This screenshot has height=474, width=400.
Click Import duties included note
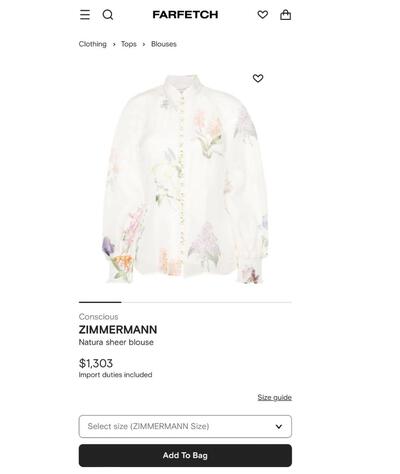coord(116,375)
